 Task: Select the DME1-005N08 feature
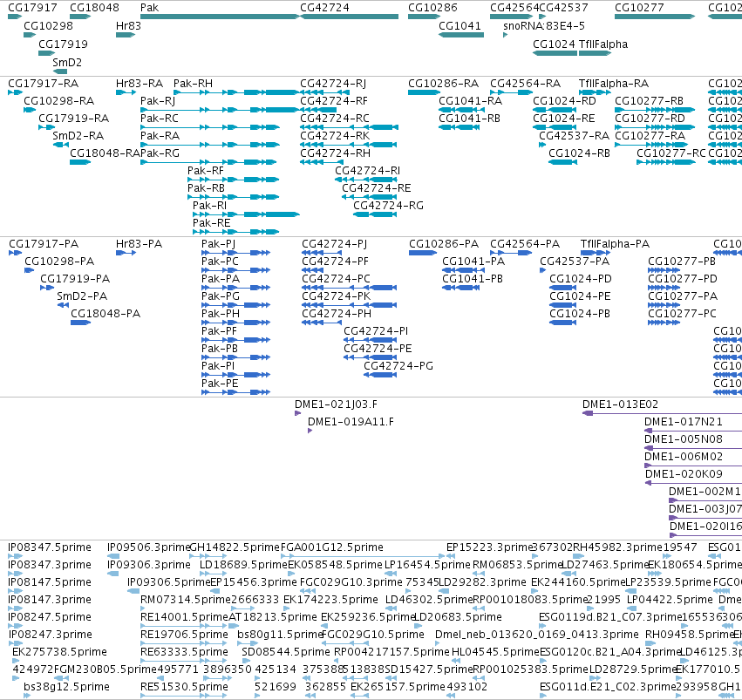click(693, 448)
